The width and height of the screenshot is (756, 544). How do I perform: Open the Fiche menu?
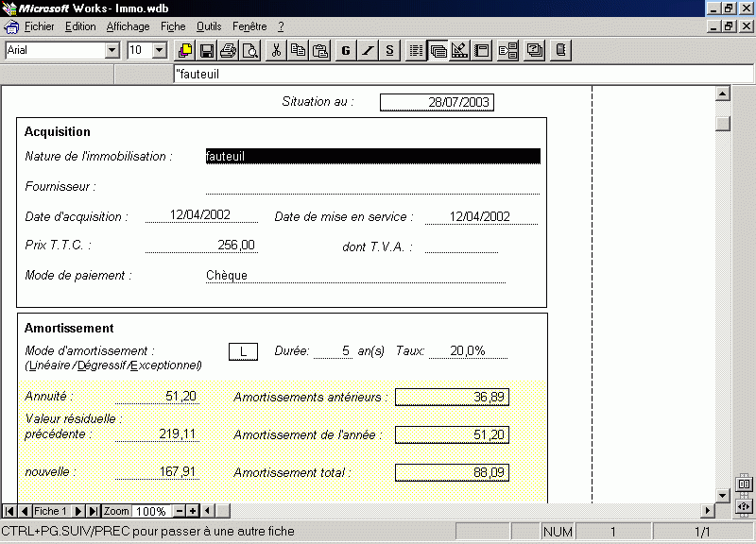pyautogui.click(x=173, y=27)
